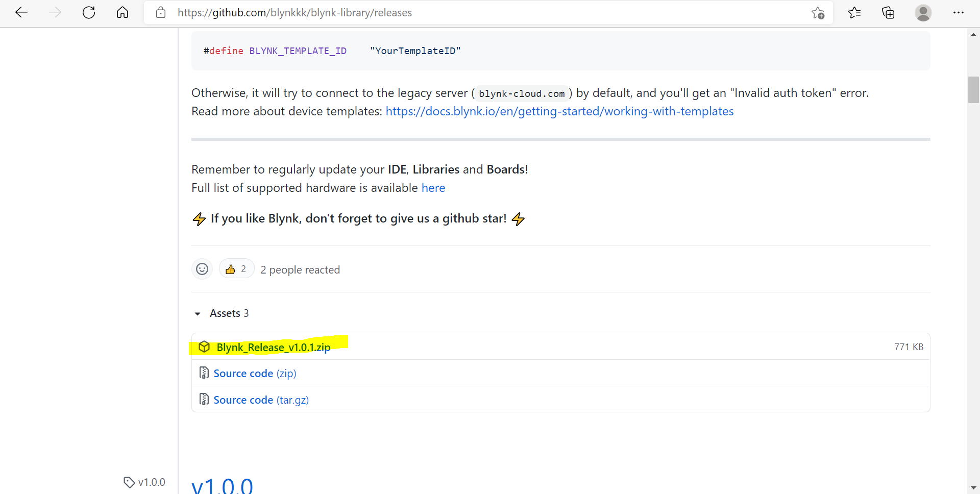Click the file icon beside Source code (zip)
This screenshot has height=494, width=980.
click(x=204, y=373)
